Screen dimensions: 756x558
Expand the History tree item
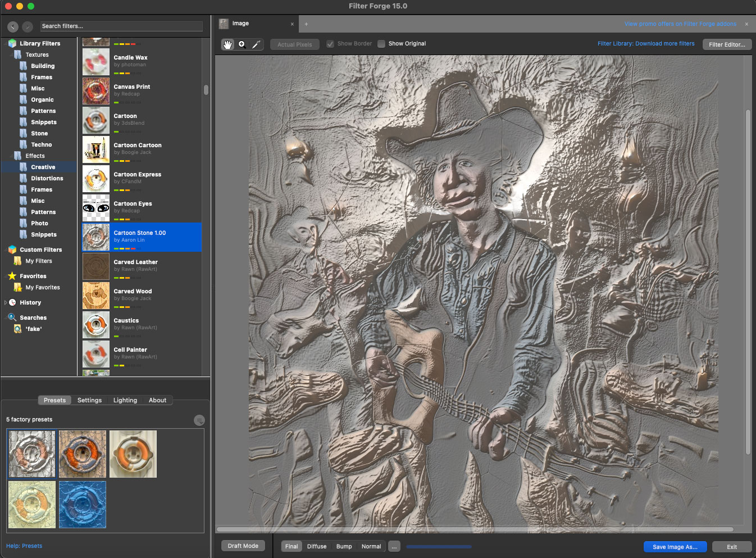6,302
